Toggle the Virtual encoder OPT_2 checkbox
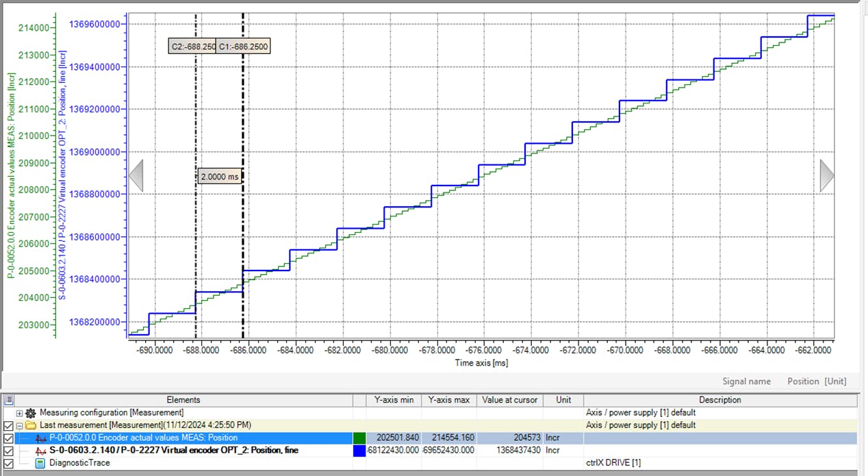The image size is (868, 476). pyautogui.click(x=8, y=451)
